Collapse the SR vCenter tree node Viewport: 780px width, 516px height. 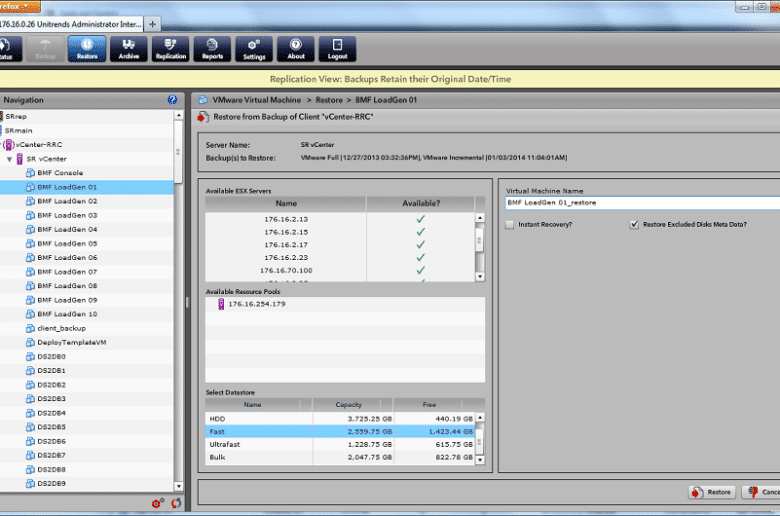click(9, 159)
